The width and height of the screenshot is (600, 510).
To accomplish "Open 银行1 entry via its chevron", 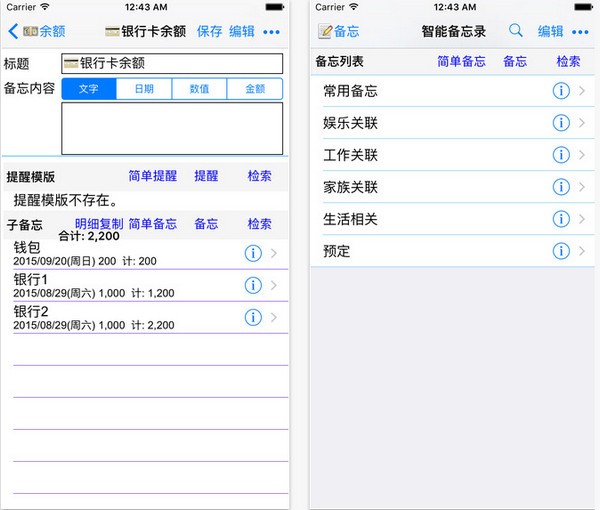I will [x=274, y=285].
